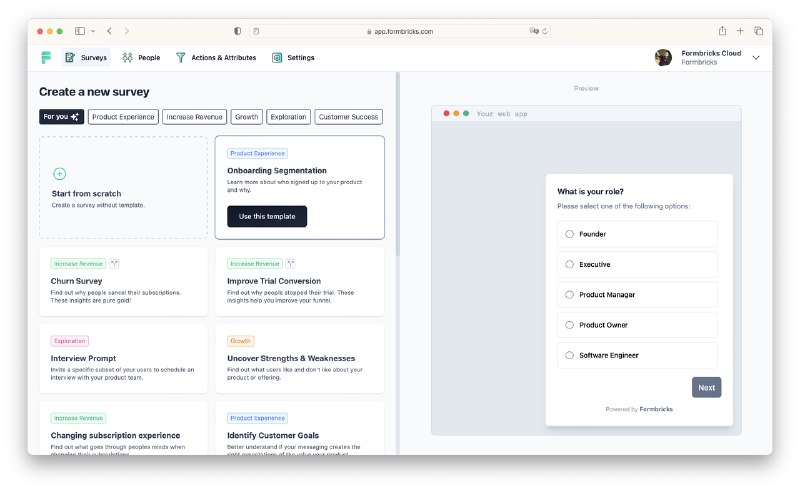
Task: Select the Executive radio option
Action: [569, 264]
